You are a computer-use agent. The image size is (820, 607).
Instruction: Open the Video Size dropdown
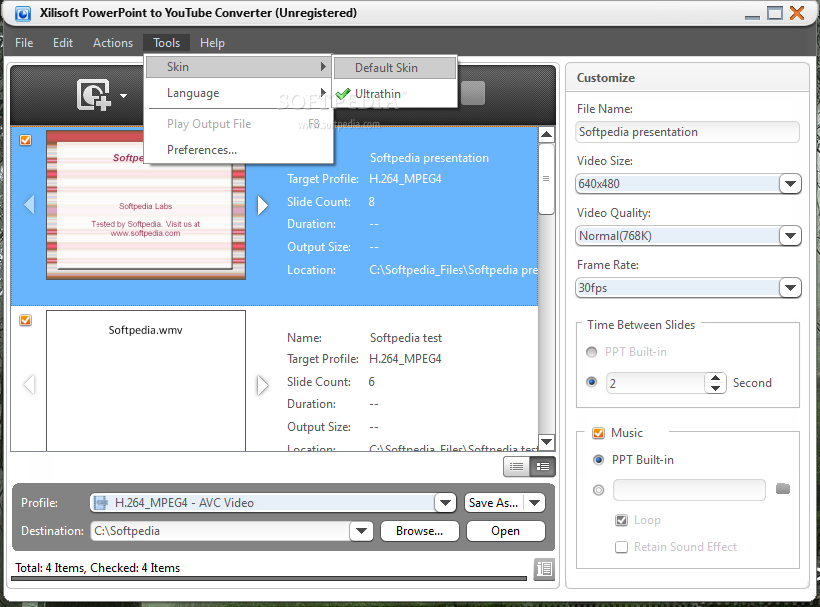point(790,184)
